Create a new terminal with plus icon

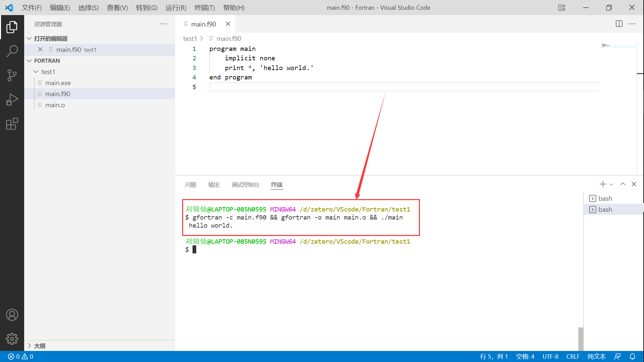click(603, 184)
